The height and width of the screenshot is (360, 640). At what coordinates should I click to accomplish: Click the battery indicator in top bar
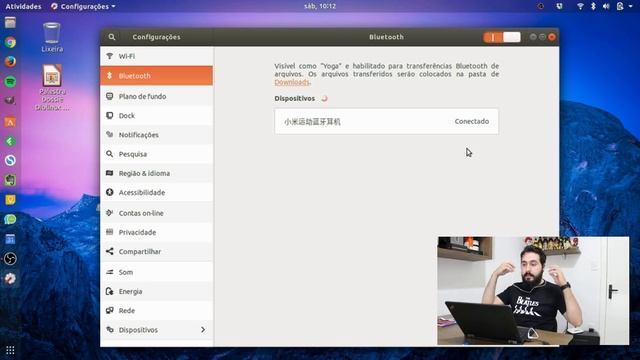click(620, 6)
